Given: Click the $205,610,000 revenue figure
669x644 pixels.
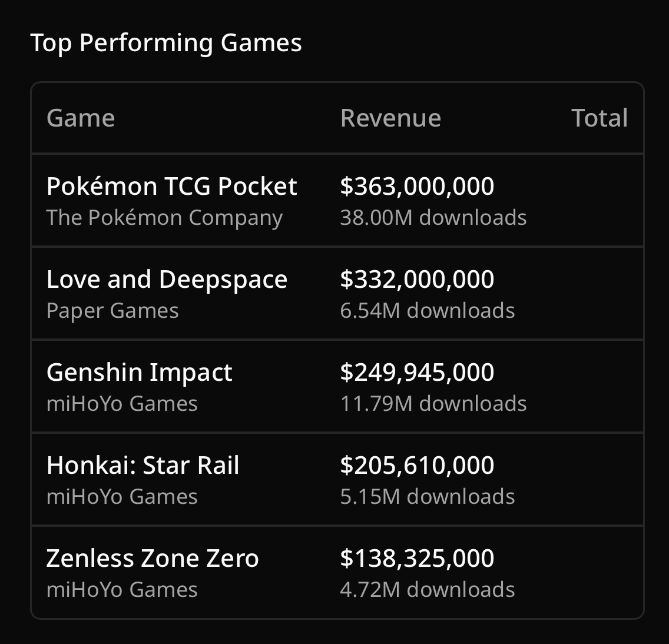Looking at the screenshot, I should click(x=417, y=466).
